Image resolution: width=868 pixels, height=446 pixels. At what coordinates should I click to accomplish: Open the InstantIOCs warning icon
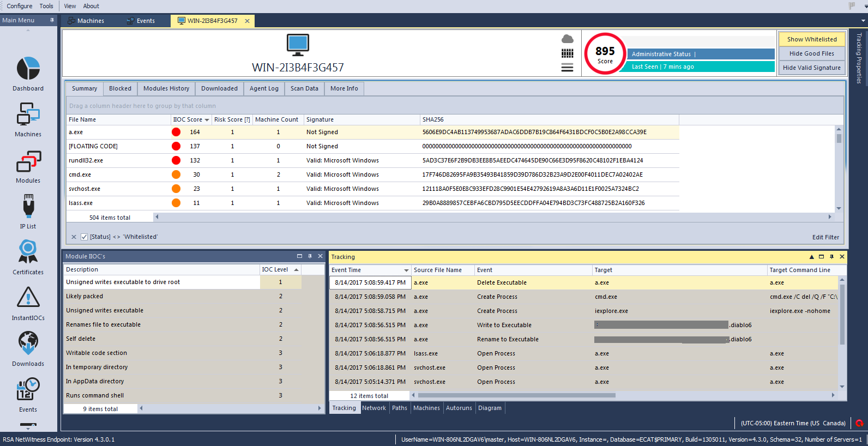click(x=28, y=298)
